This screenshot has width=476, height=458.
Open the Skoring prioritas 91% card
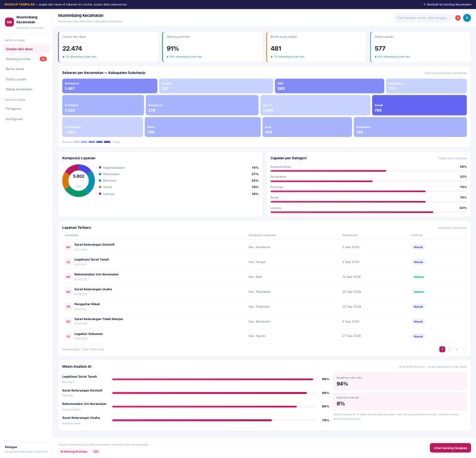pos(213,47)
